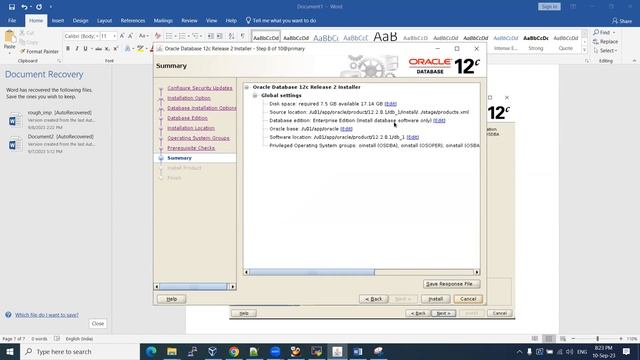
Task: Click Install button in Oracle installer
Action: [x=436, y=299]
